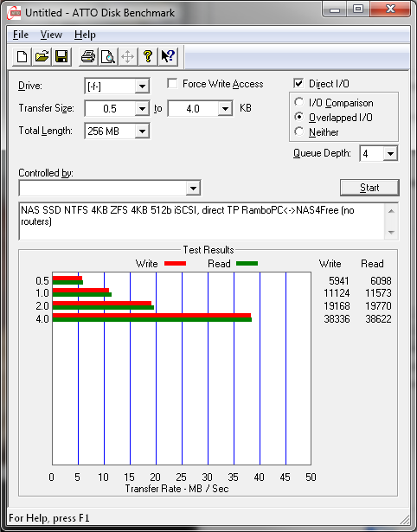Click read value 6098
This screenshot has height=532, width=417.
[381, 281]
